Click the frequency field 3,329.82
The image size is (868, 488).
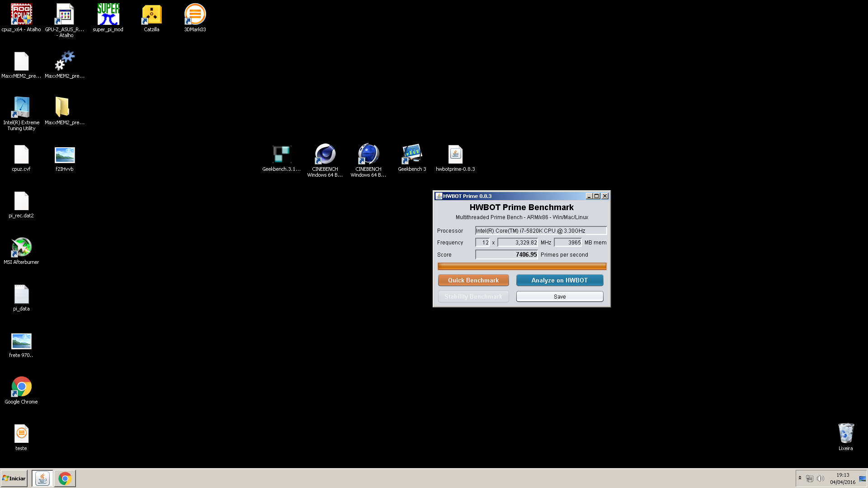point(518,243)
